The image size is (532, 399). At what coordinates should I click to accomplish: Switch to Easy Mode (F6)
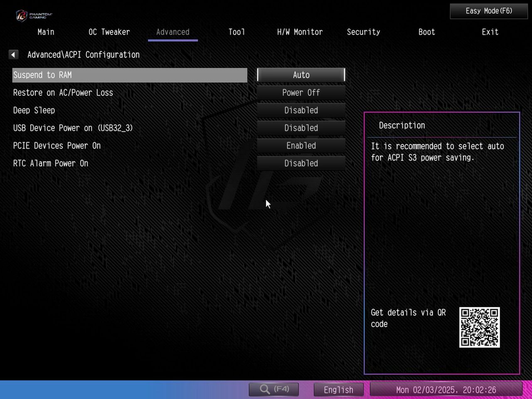[x=489, y=11]
